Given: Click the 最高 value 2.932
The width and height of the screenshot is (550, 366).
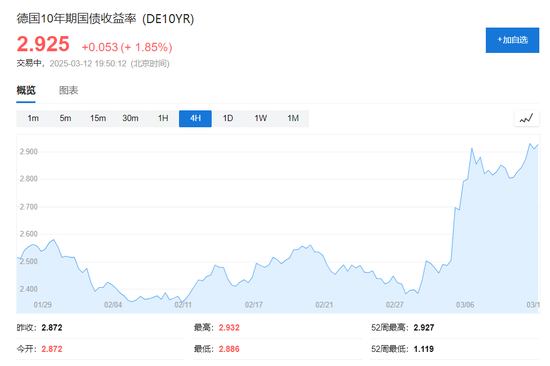Looking at the screenshot, I should [229, 328].
